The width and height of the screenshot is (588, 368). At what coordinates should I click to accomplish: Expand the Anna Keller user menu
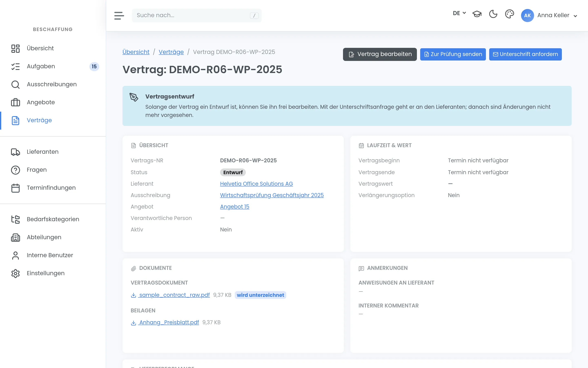[557, 15]
